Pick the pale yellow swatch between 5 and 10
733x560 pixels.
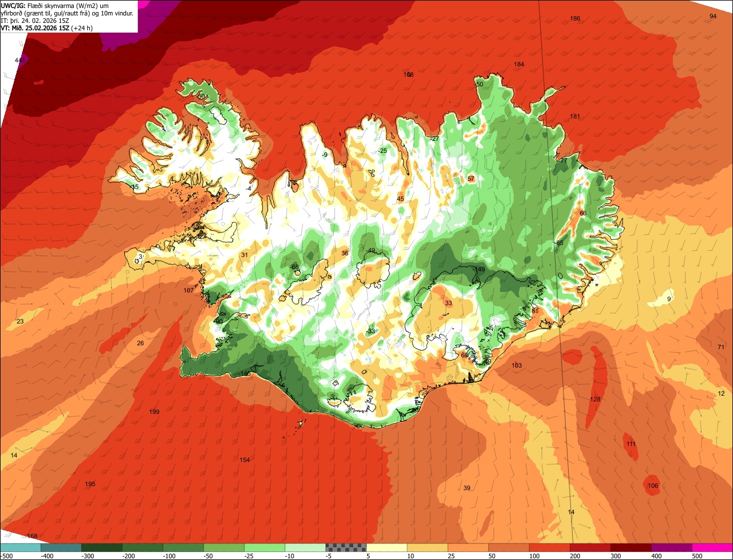pos(387,547)
